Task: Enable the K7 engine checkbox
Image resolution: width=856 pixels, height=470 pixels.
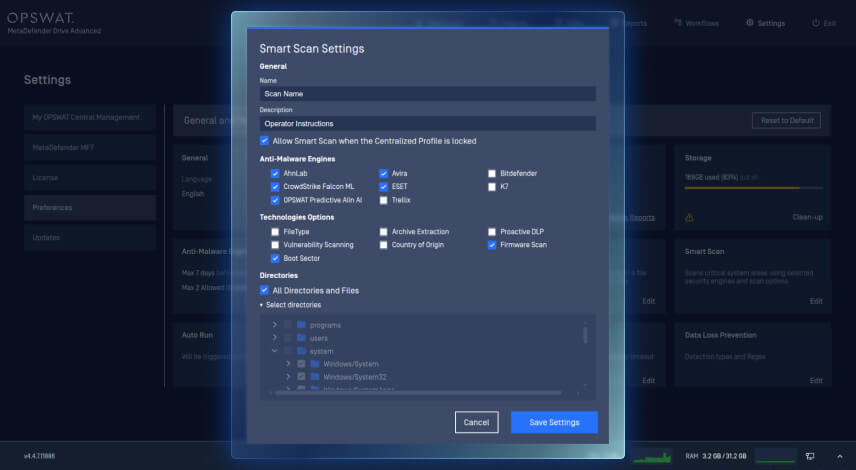Action: 492,187
